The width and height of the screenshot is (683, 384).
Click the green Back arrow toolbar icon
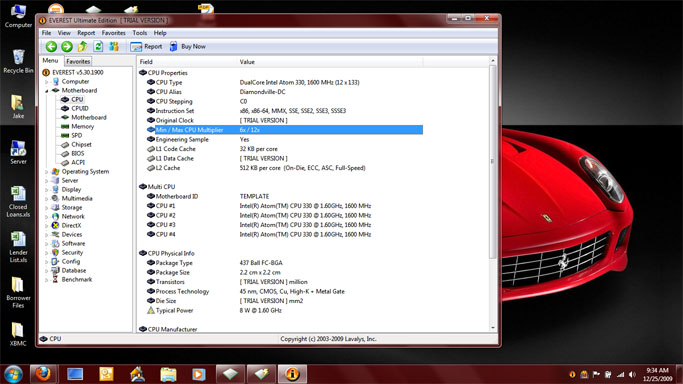(x=51, y=46)
